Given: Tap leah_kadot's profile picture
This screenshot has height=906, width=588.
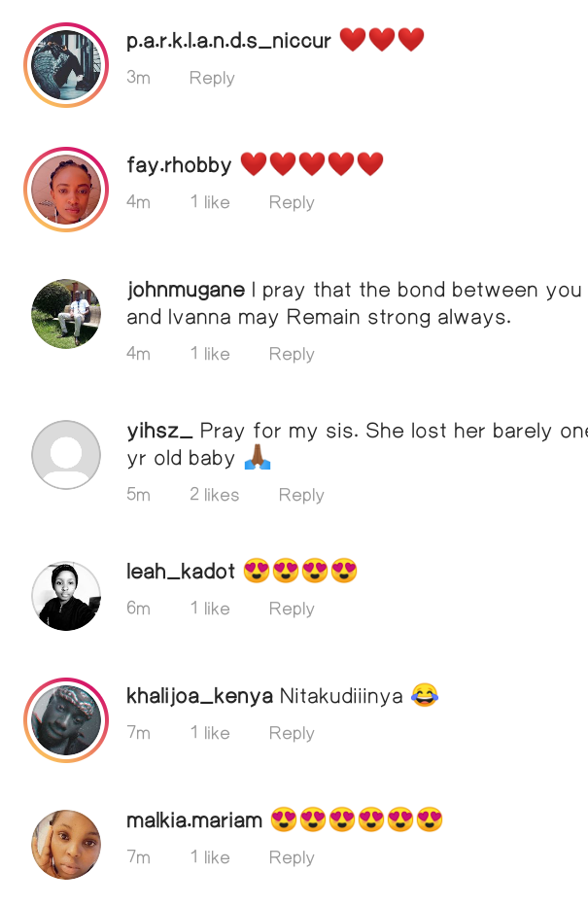Looking at the screenshot, I should [66, 596].
